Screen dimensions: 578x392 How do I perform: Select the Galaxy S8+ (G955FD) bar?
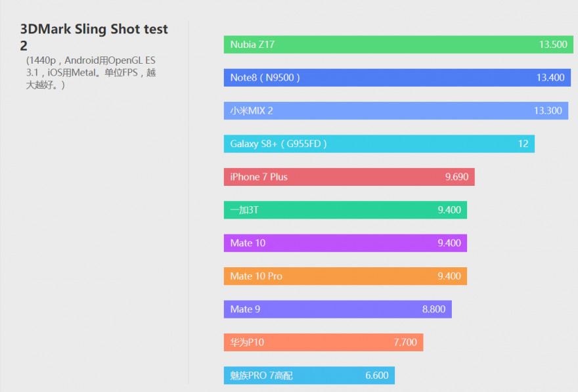(378, 144)
